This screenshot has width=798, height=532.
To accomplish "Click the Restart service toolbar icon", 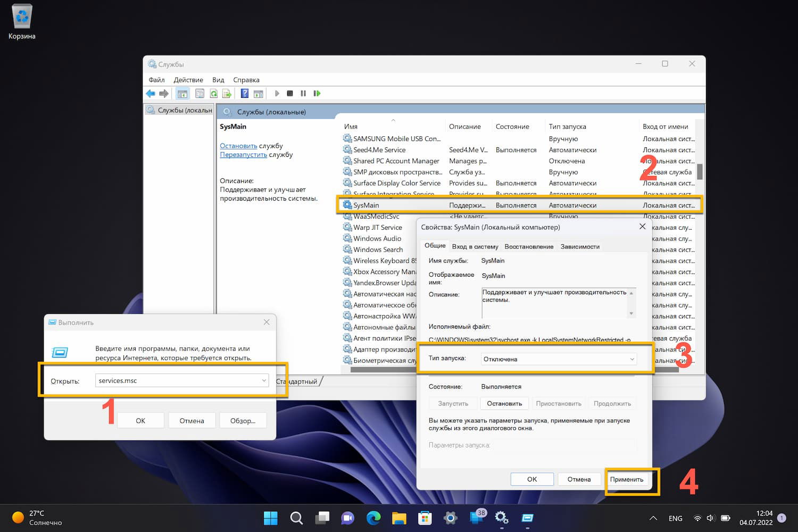I will point(317,94).
